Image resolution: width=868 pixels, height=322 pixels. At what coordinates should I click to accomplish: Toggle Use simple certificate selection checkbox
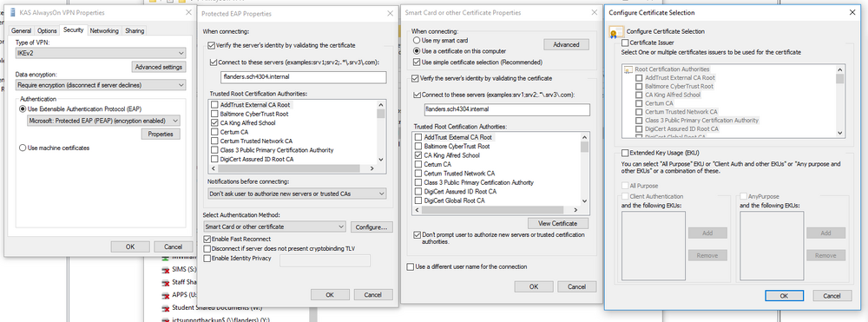[417, 62]
